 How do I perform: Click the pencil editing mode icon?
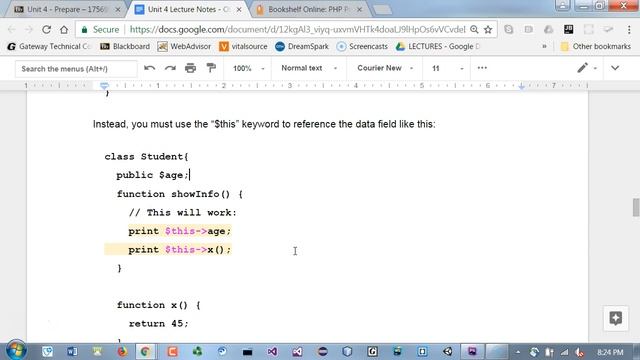click(x=582, y=68)
